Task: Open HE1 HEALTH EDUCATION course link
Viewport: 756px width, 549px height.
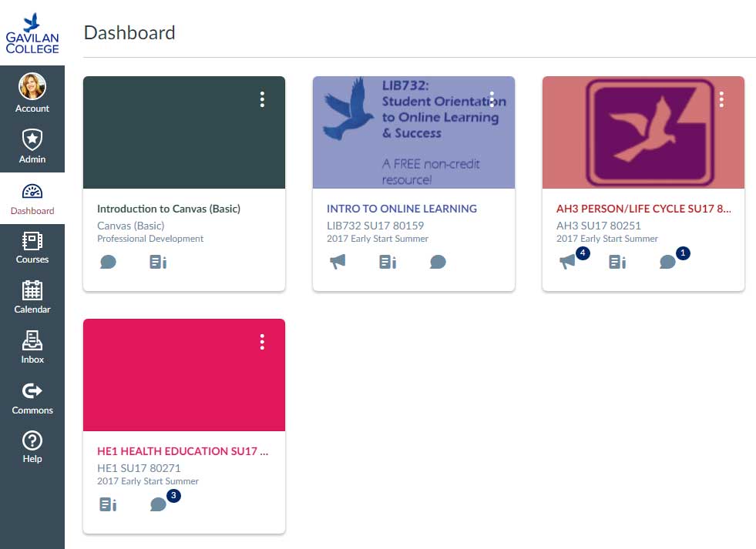Action: (183, 451)
